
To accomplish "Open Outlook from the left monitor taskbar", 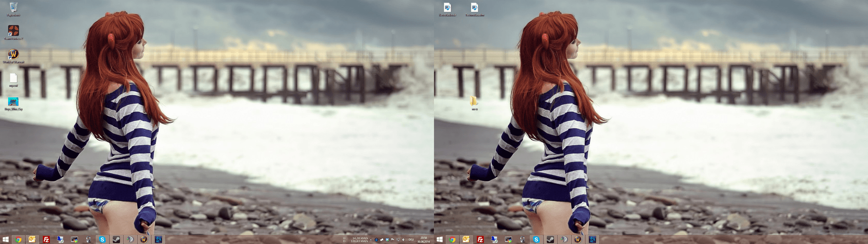I will coord(32,239).
